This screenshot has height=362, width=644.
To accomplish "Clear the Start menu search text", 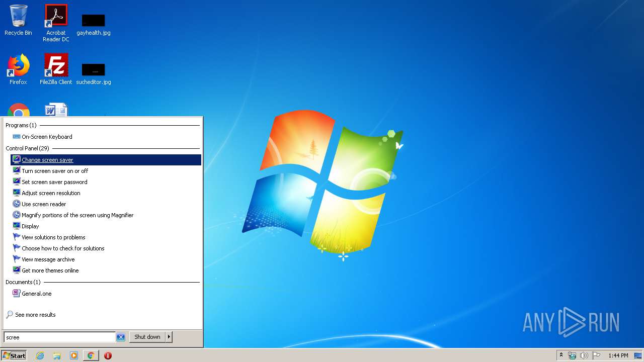I will (x=121, y=337).
